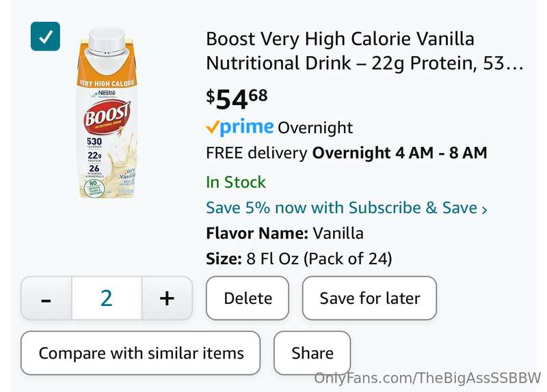
Task: Decrease quantity with the minus button
Action: pyautogui.click(x=46, y=298)
